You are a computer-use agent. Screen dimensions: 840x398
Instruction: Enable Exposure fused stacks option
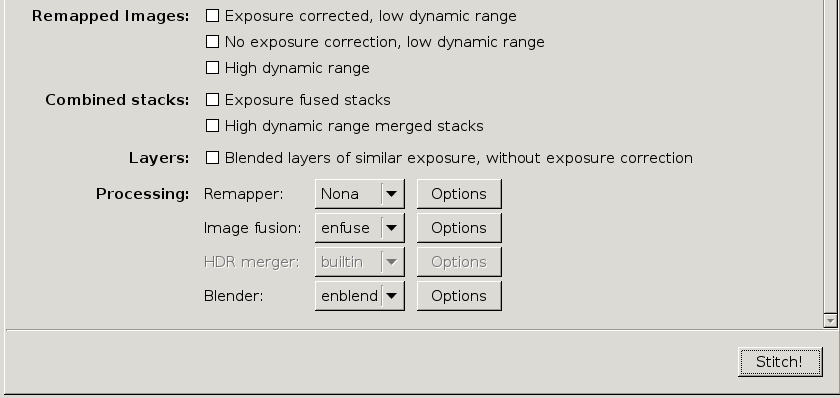tap(213, 100)
